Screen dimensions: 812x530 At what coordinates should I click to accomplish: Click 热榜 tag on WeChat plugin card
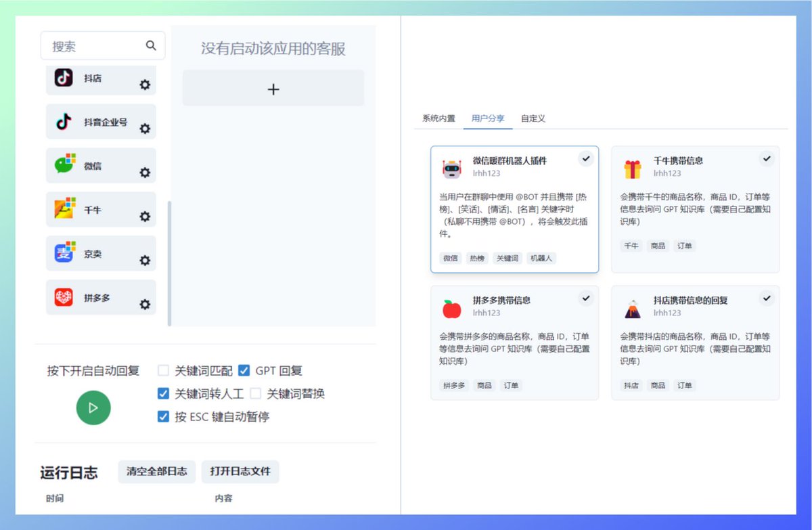(478, 258)
